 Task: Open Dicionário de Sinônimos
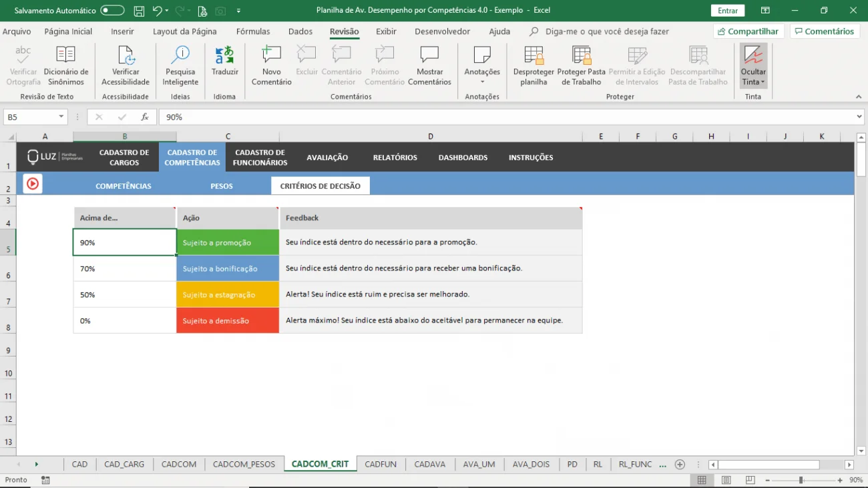click(x=66, y=66)
